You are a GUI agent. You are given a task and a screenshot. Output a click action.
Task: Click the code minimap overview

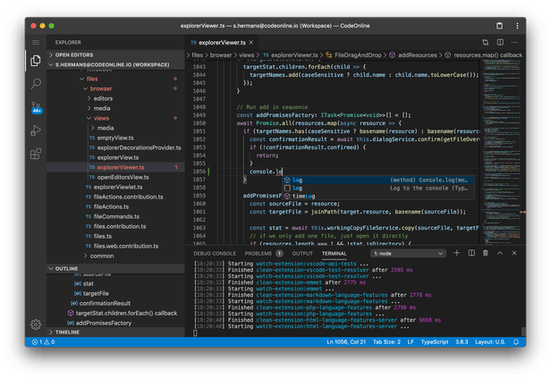pos(502,151)
